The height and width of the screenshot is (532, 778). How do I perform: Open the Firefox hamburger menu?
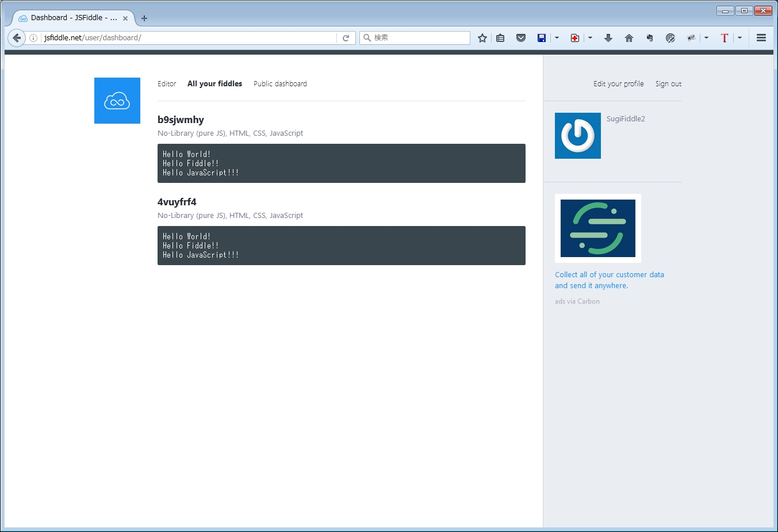coord(761,38)
